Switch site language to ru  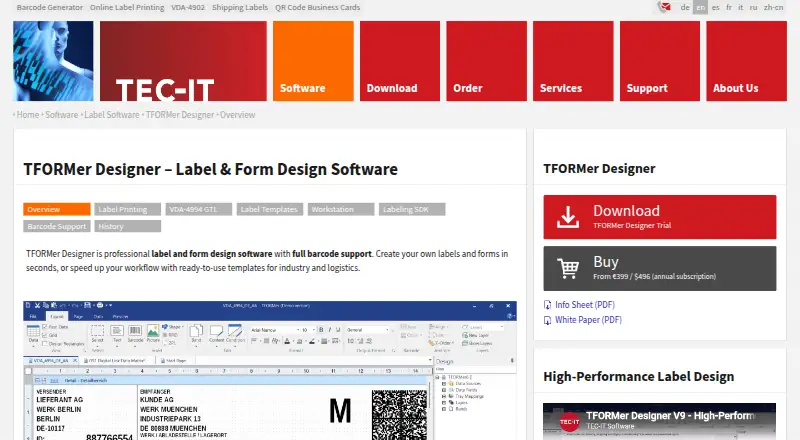(753, 7)
